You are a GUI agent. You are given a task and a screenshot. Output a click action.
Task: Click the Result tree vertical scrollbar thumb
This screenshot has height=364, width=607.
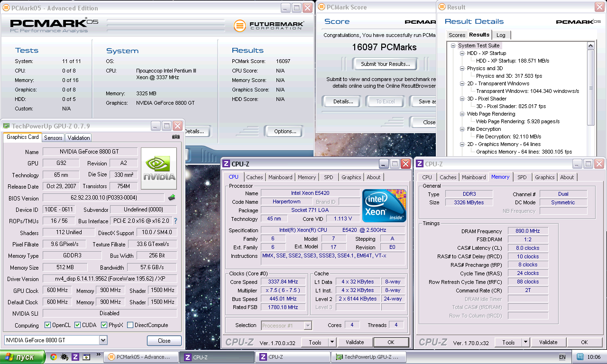tap(590, 88)
